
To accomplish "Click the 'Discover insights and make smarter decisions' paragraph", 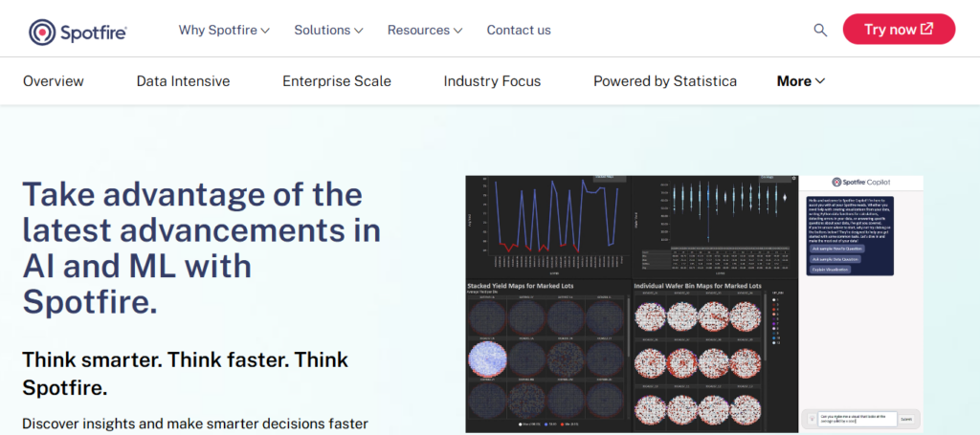I will [195, 424].
